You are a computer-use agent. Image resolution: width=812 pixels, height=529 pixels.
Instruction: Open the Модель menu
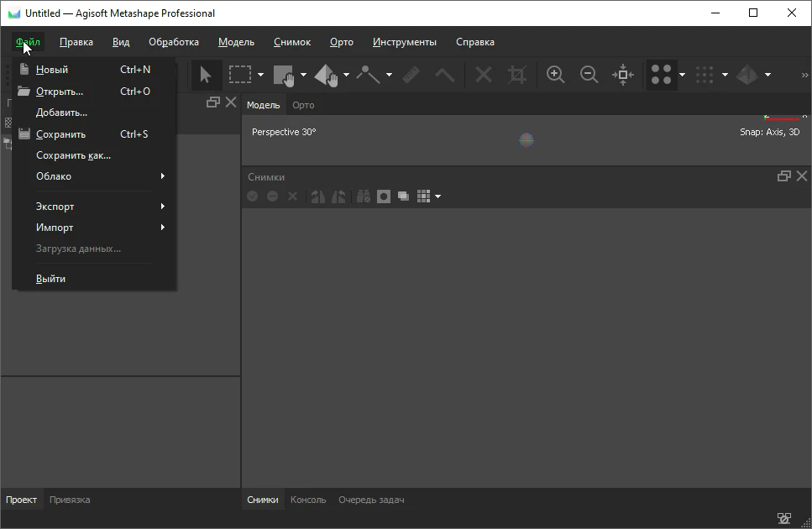click(236, 42)
